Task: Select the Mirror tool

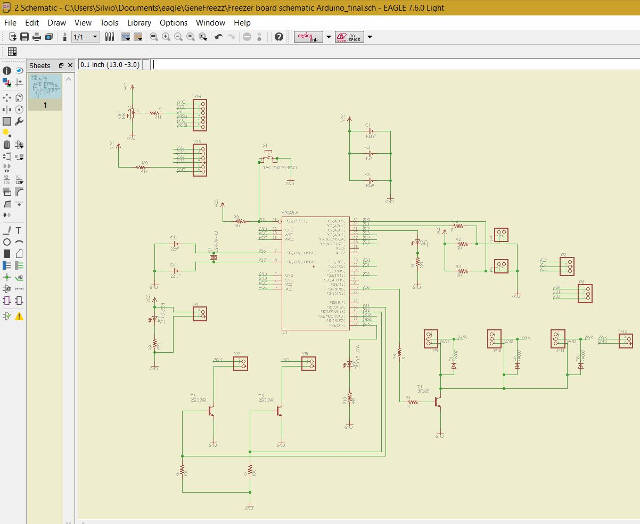Action: 7,110
